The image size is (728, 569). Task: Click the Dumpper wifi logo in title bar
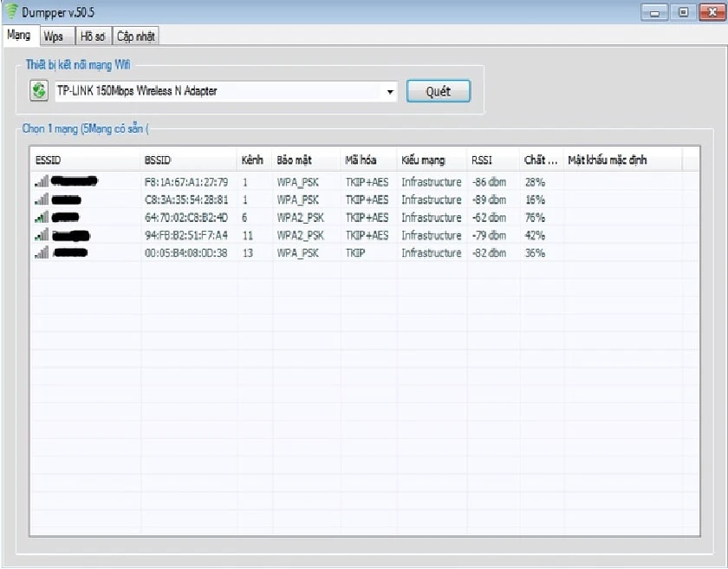tap(11, 11)
